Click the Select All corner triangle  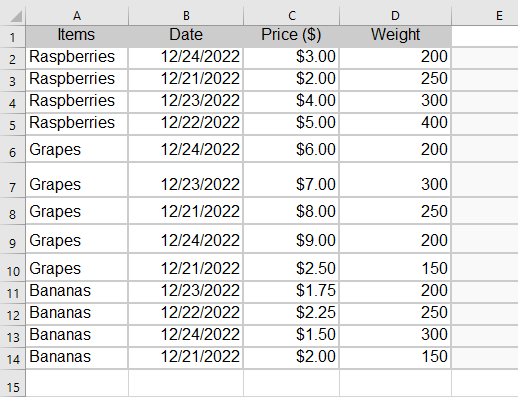[16, 16]
